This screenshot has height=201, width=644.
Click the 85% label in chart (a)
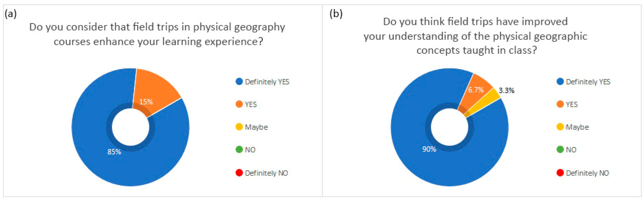pyautogui.click(x=114, y=152)
